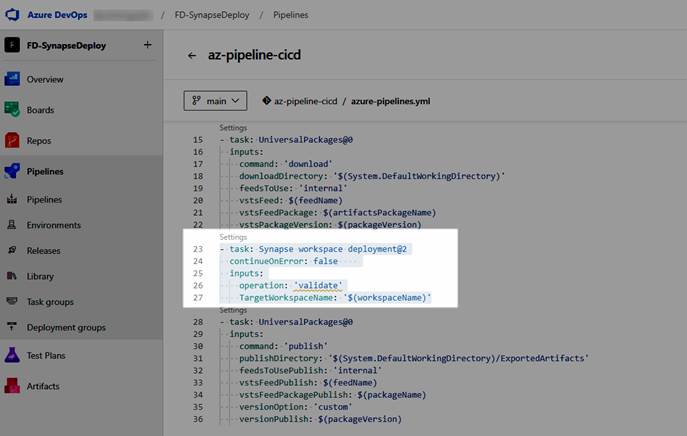Click line 36 versionPublish text
Viewport: 687px width, 436px height.
pos(320,419)
